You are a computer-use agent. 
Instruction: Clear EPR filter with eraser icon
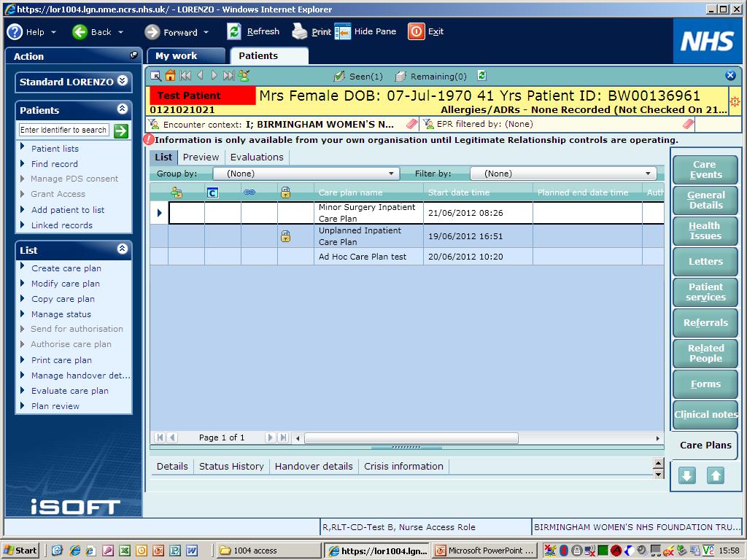[688, 124]
